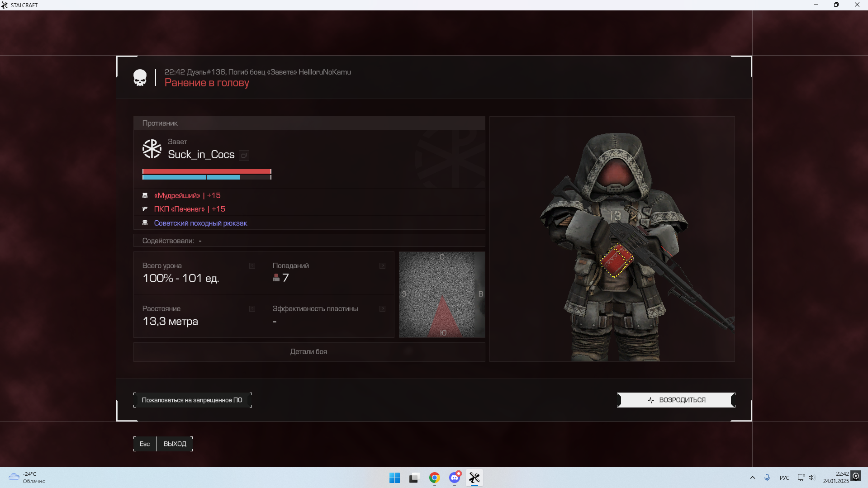Open help icon for Эффективность пластины

click(383, 309)
